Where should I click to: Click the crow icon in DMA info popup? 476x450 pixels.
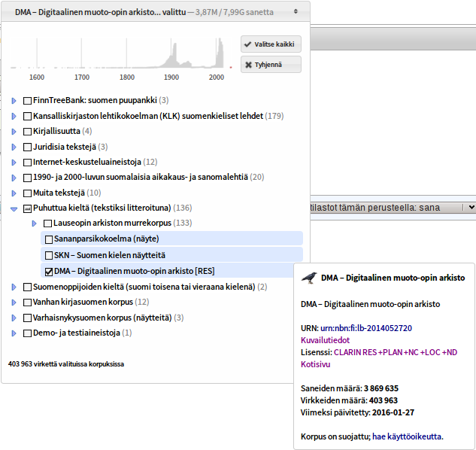click(308, 278)
